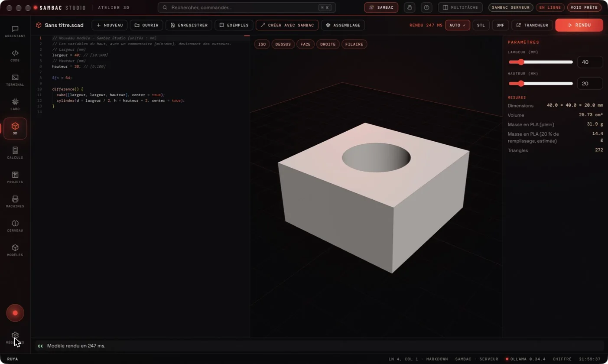
Task: Click the hand icon in top bar
Action: (410, 7)
